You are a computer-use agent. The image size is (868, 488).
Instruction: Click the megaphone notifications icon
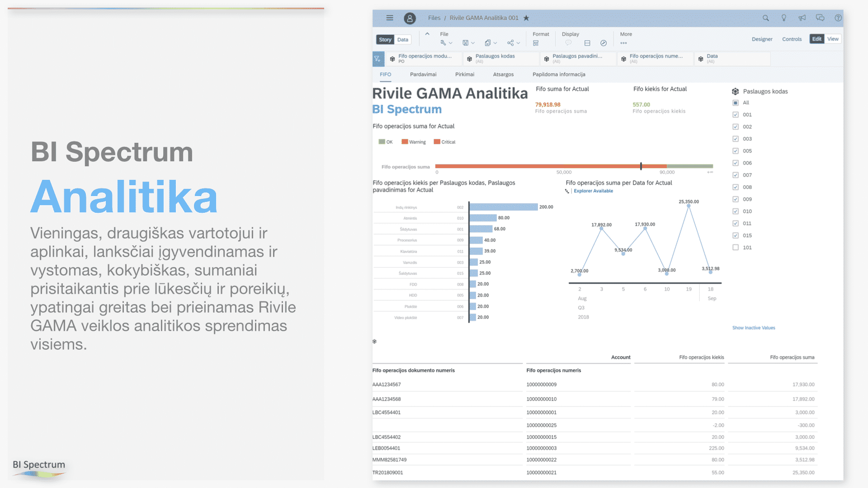pyautogui.click(x=802, y=18)
